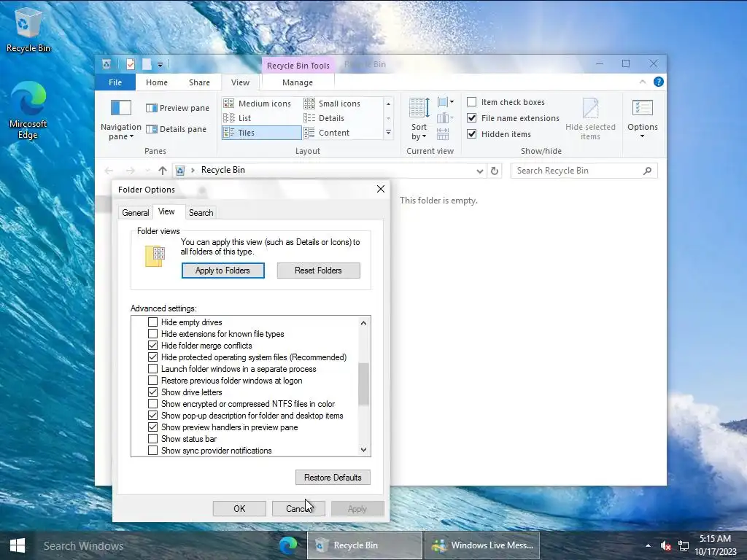
Task: Open Recycle Bin desktop icon
Action: [x=28, y=29]
